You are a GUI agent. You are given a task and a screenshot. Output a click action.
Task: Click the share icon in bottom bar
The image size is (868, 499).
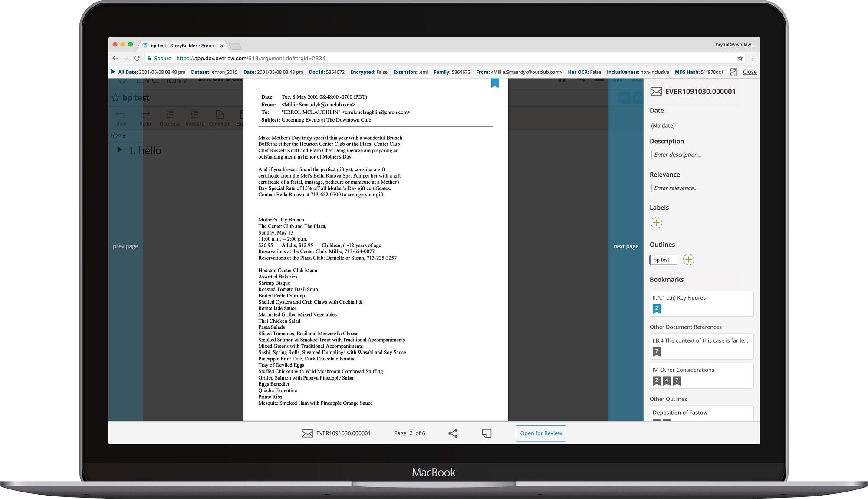tap(453, 433)
